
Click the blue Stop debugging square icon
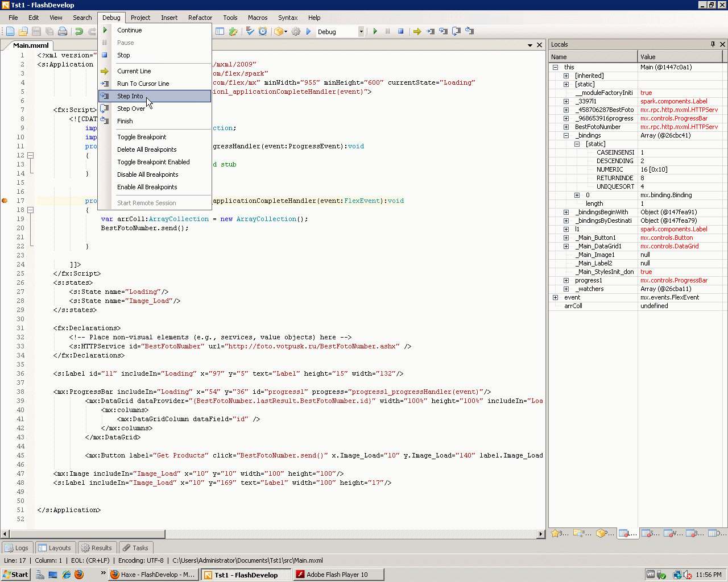(x=400, y=32)
